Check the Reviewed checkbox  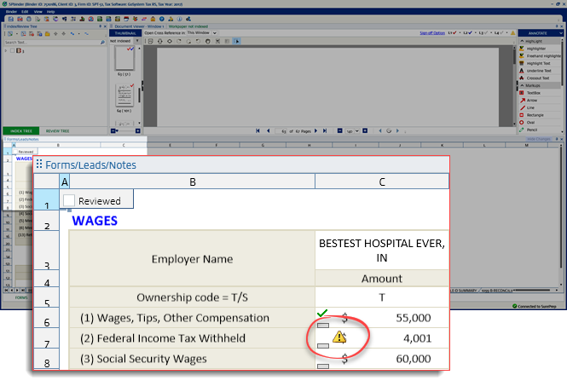[x=69, y=200]
